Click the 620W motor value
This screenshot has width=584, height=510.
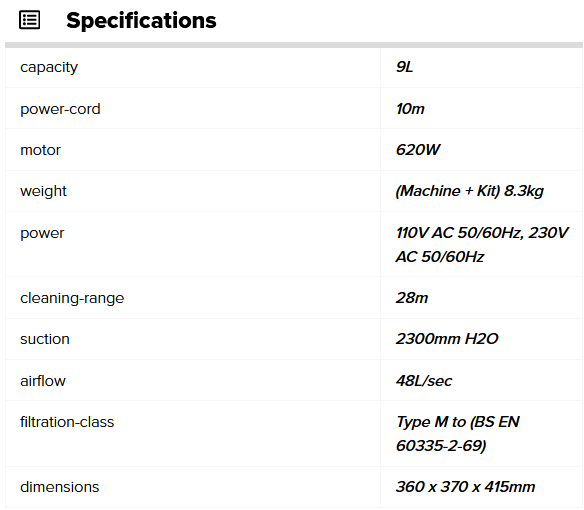(x=418, y=150)
